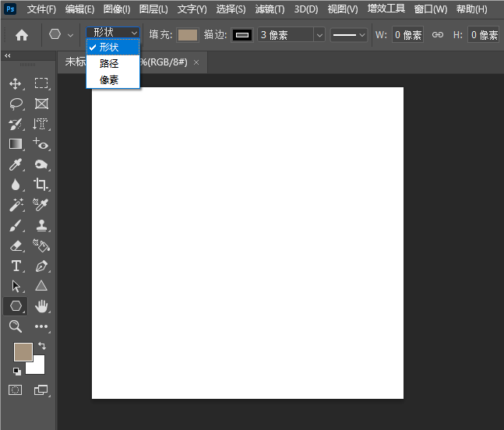Select the Hand tool

pyautogui.click(x=41, y=306)
